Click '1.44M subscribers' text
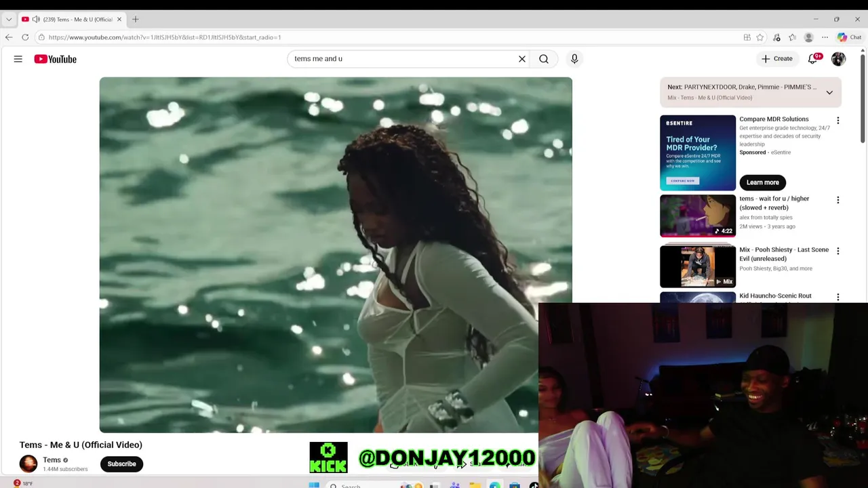868x488 pixels. [65, 469]
